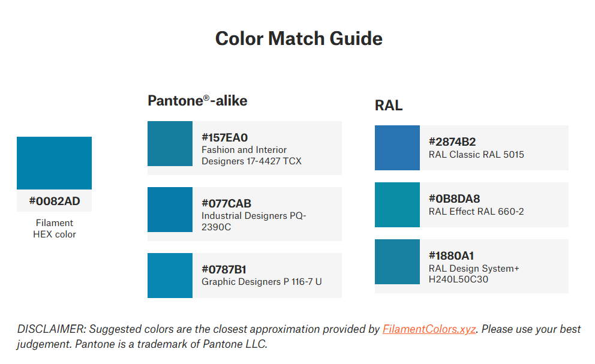The height and width of the screenshot is (364, 595).
Task: Click the Pantone-alike section heading
Action: pyautogui.click(x=197, y=101)
